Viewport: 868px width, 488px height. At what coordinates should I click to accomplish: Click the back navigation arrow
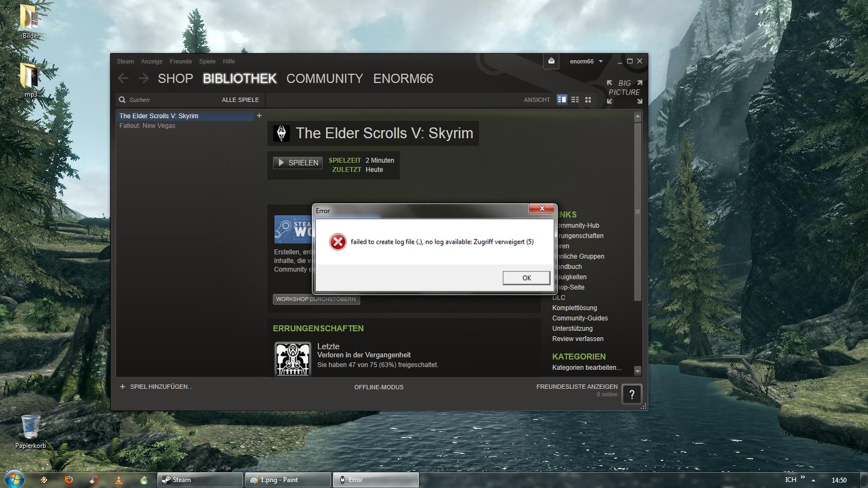(123, 79)
